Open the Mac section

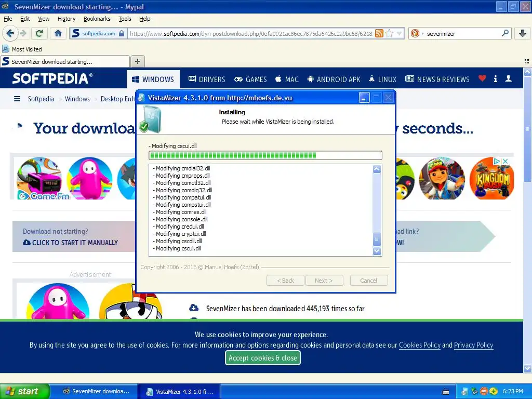coord(287,79)
